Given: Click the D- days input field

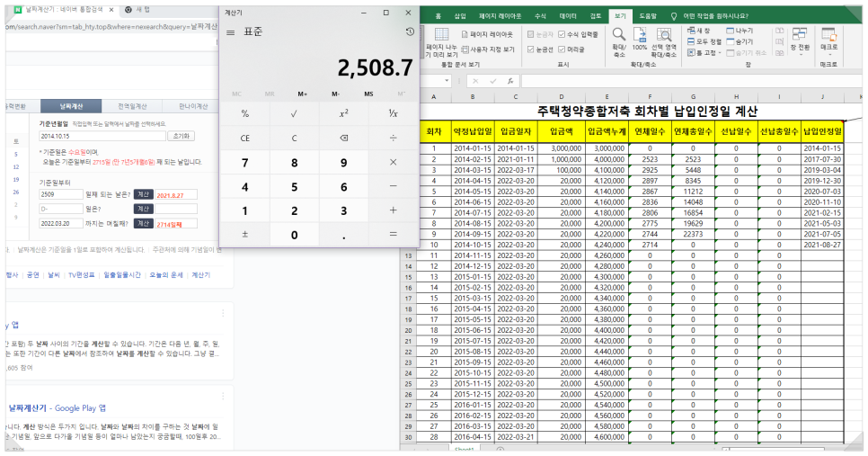Looking at the screenshot, I should pos(61,209).
